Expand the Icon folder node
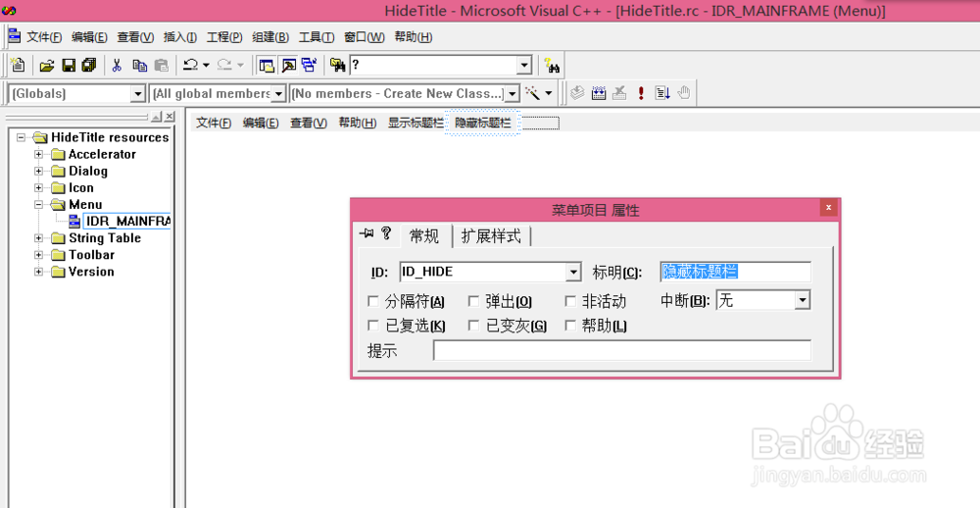980x508 pixels. pyautogui.click(x=39, y=187)
